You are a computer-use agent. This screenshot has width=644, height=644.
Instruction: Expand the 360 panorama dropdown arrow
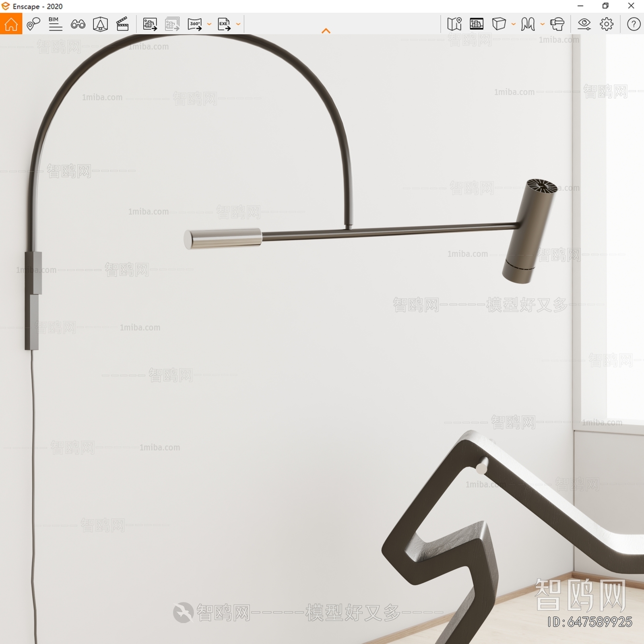pyautogui.click(x=209, y=24)
